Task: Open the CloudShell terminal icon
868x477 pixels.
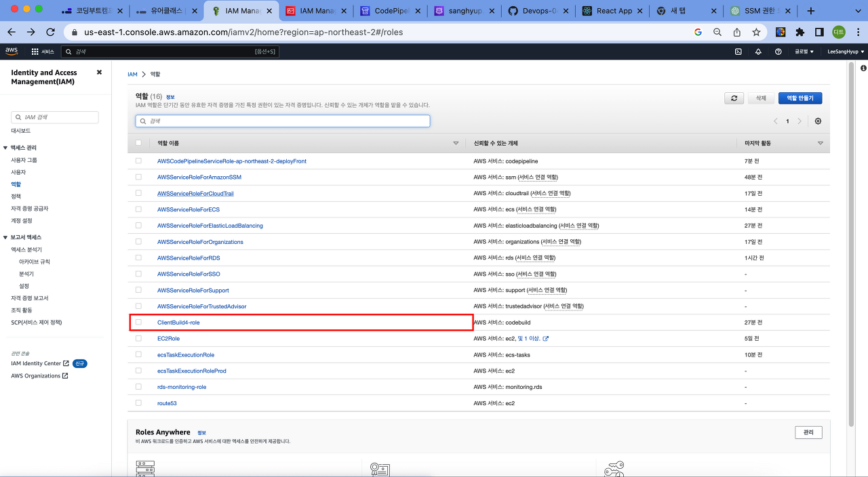Action: [x=738, y=51]
